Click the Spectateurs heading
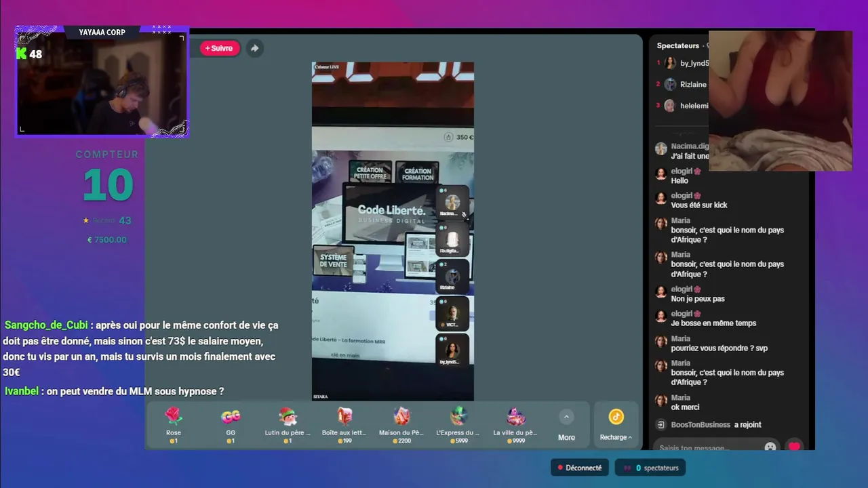The height and width of the screenshot is (488, 868). [x=677, y=45]
